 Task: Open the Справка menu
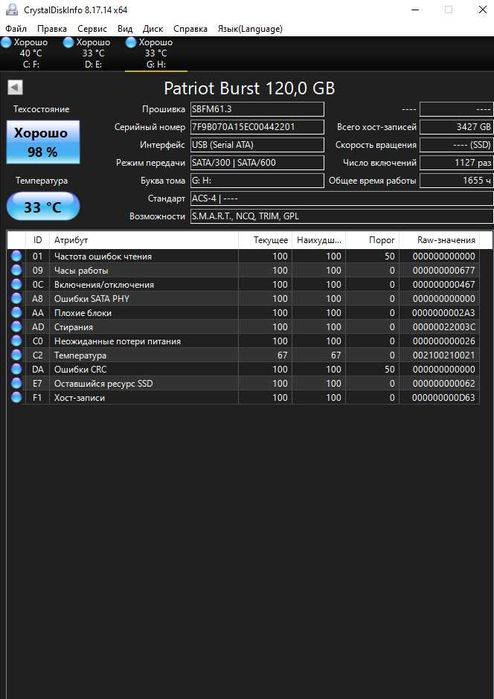(190, 29)
